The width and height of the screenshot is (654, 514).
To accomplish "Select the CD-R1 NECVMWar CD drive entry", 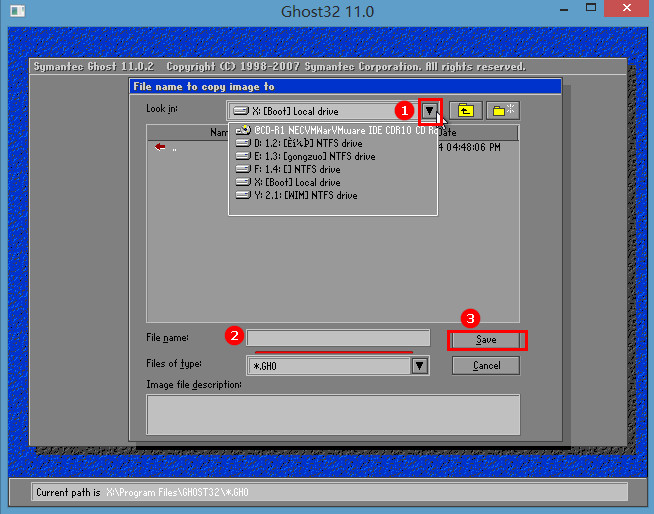I will [333, 130].
